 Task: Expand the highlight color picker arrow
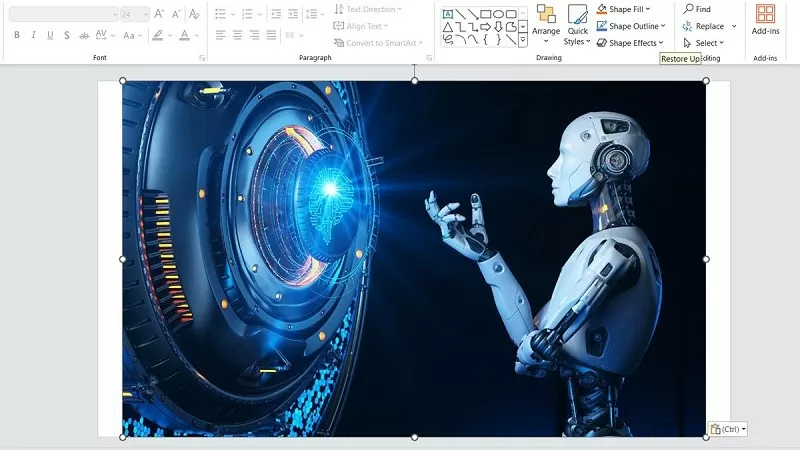[x=170, y=35]
